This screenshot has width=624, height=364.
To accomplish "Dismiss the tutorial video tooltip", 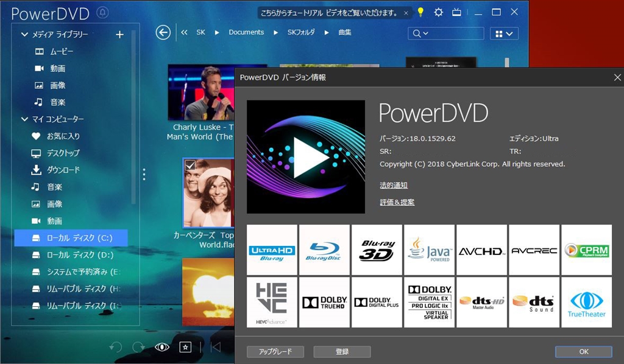I will pos(406,13).
